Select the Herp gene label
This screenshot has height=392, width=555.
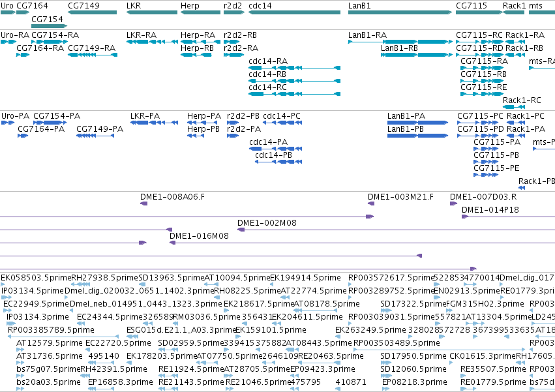click(x=190, y=6)
